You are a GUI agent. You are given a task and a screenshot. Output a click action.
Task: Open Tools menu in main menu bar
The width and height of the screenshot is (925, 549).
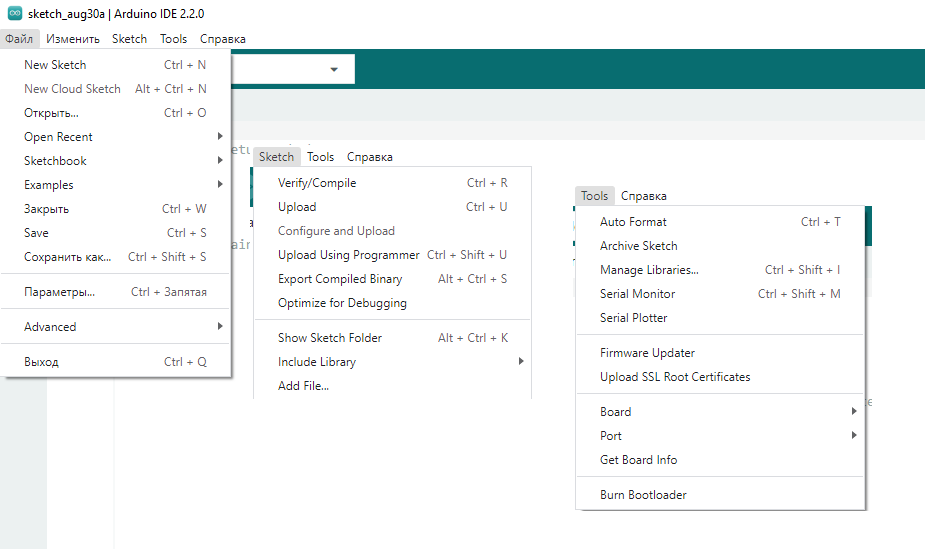click(x=173, y=39)
